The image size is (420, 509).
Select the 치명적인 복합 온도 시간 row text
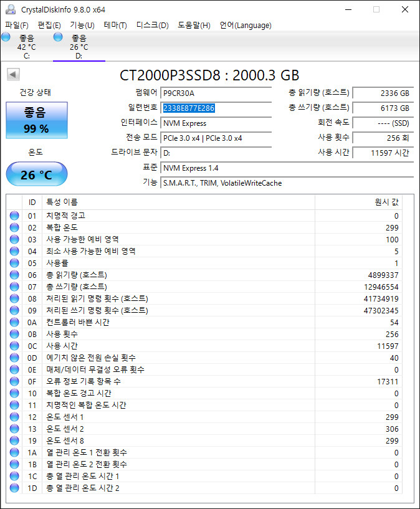click(x=86, y=405)
